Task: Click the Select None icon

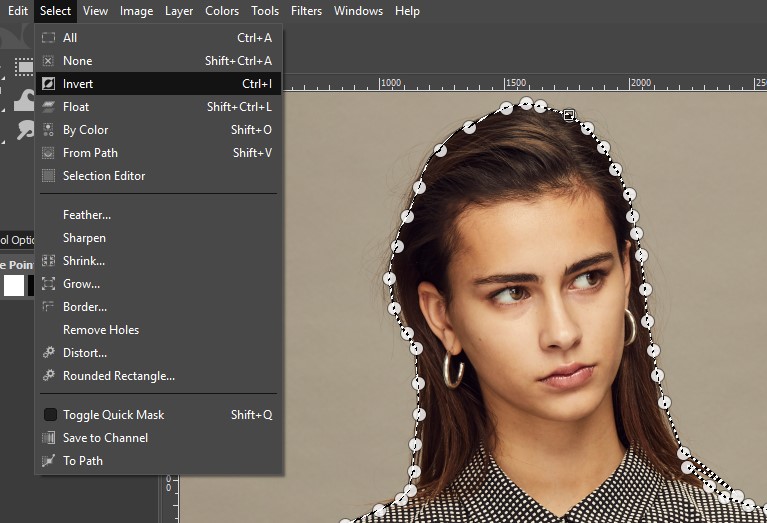Action: (48, 61)
